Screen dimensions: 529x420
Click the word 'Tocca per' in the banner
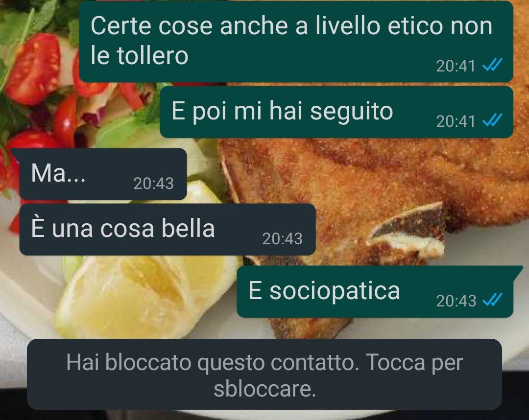(x=414, y=363)
